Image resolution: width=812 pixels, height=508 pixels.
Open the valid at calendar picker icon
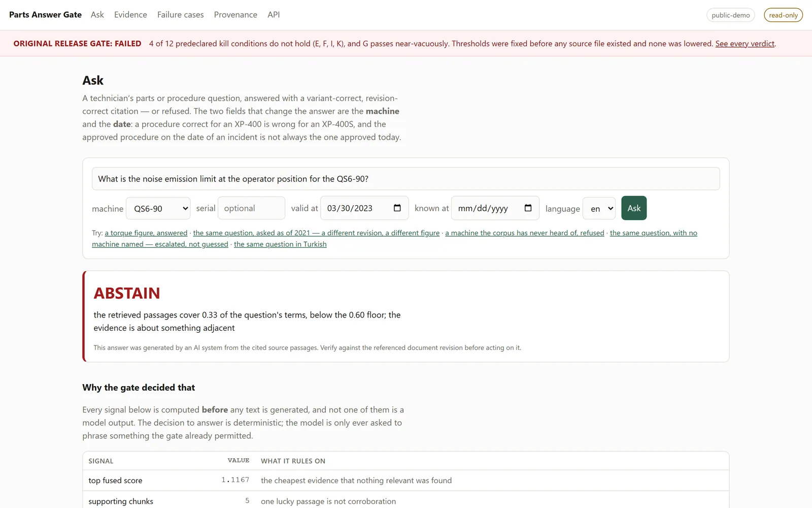[x=397, y=208]
